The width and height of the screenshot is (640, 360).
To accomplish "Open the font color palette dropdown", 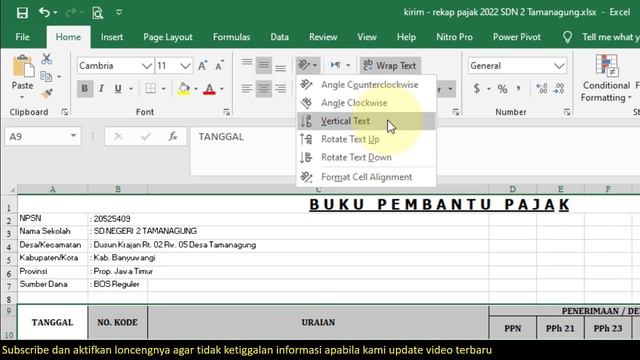I will click(222, 89).
